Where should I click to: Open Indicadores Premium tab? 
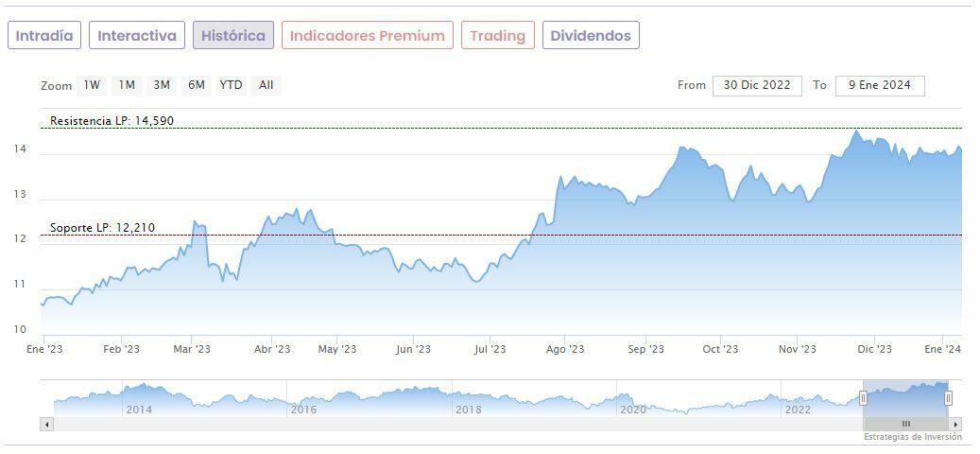(367, 36)
